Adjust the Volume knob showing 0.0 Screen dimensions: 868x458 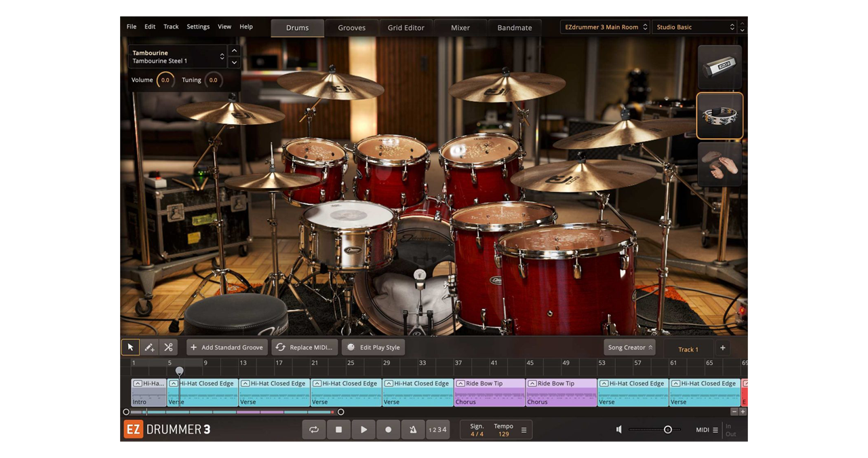pos(165,80)
